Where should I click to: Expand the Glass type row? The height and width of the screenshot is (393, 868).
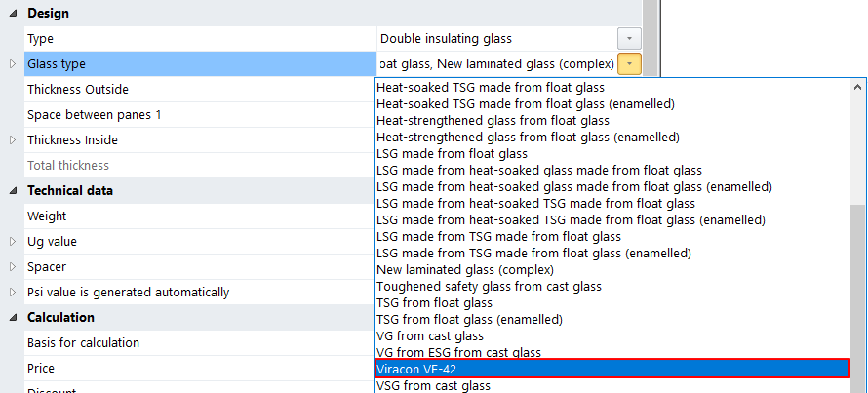[x=13, y=64]
